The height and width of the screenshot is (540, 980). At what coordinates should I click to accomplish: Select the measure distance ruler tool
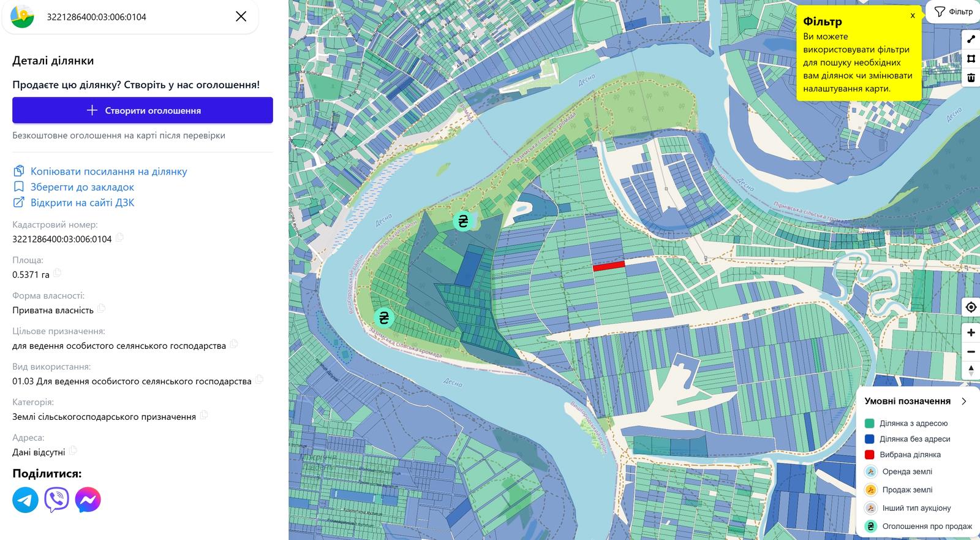point(971,40)
